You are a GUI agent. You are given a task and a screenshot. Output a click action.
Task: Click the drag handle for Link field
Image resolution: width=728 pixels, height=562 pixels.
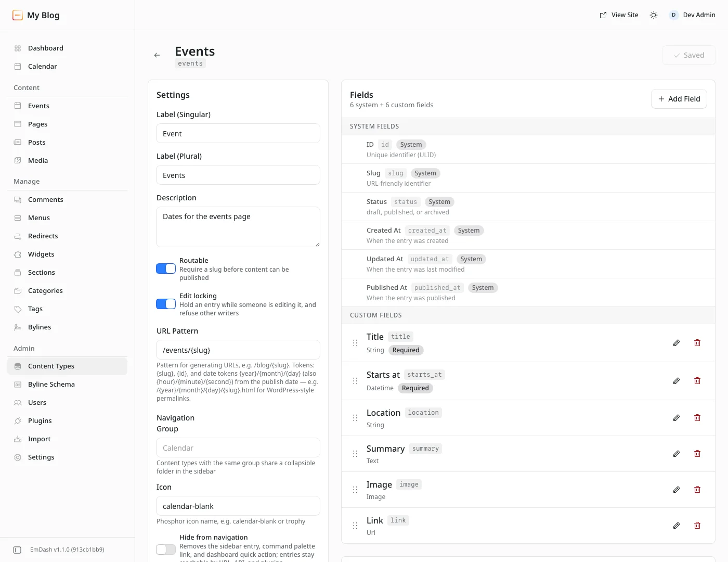pos(355,526)
